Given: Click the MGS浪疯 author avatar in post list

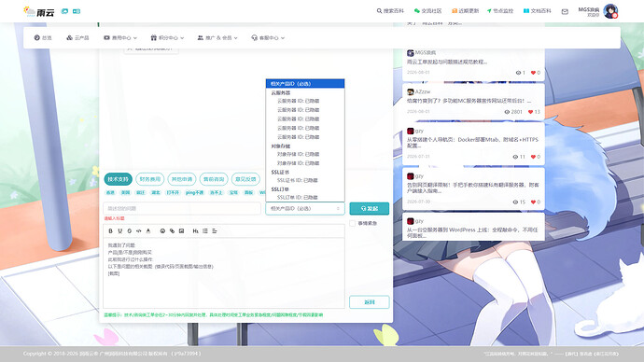Looking at the screenshot, I should [x=411, y=53].
